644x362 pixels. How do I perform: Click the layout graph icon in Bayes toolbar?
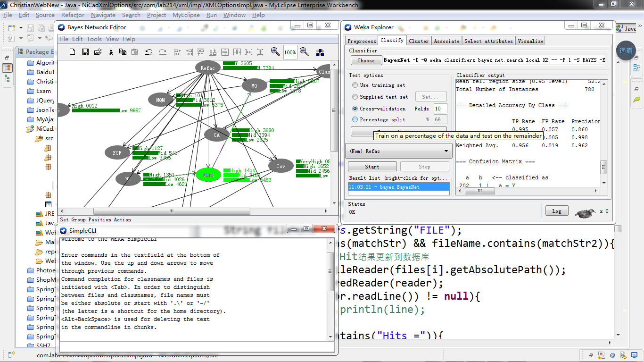(x=320, y=52)
